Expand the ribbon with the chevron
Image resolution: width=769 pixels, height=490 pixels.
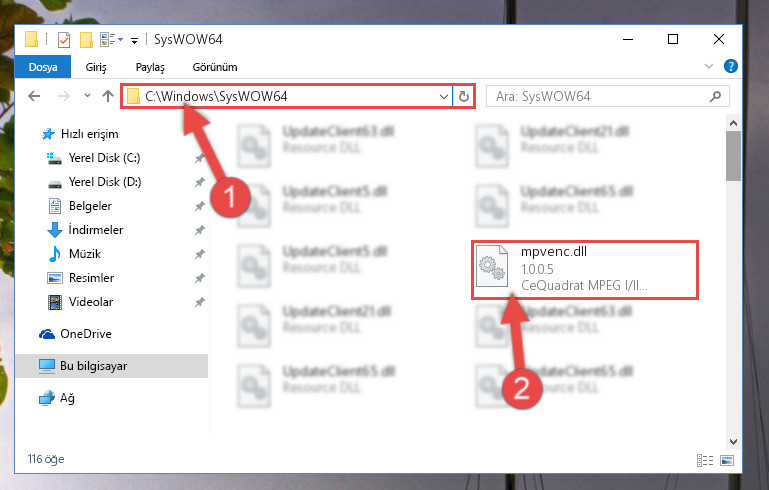(708, 66)
